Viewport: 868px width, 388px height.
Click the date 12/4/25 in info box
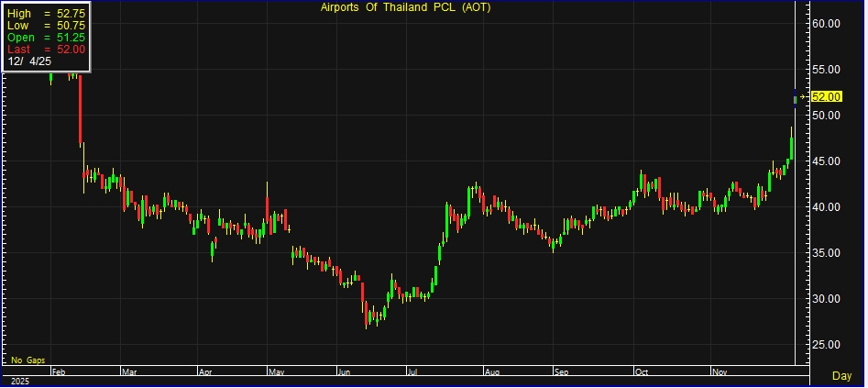[32, 61]
